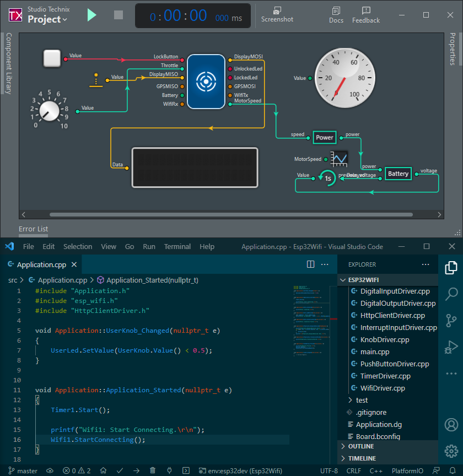
Task: Open the Feedback icon
Action: pyautogui.click(x=366, y=15)
